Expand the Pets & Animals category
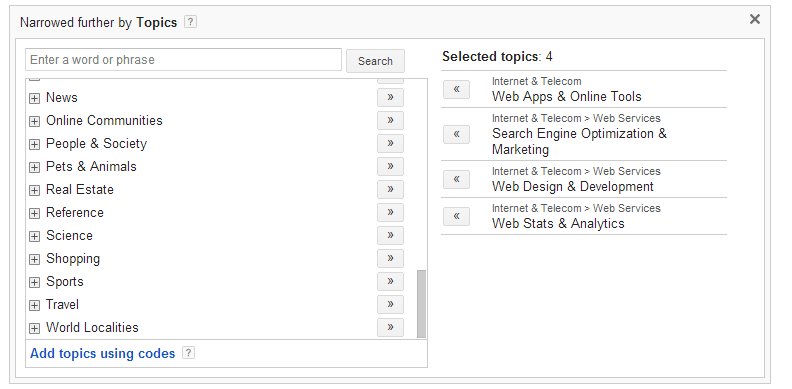792x389 pixels. pos(34,167)
